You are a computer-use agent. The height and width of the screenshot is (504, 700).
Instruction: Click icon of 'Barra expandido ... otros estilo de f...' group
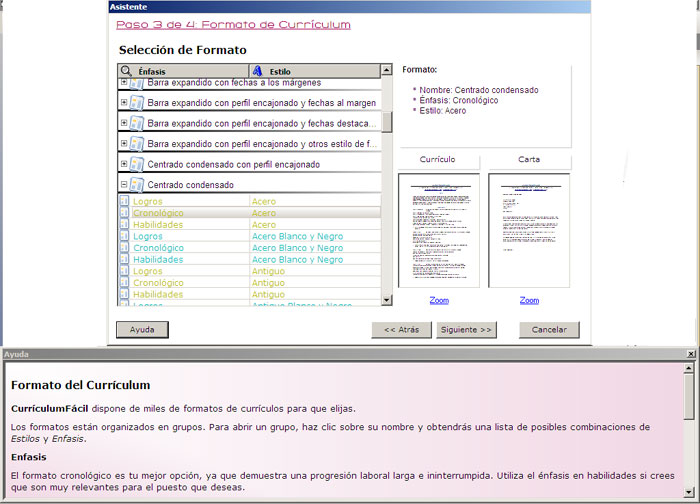[x=137, y=143]
